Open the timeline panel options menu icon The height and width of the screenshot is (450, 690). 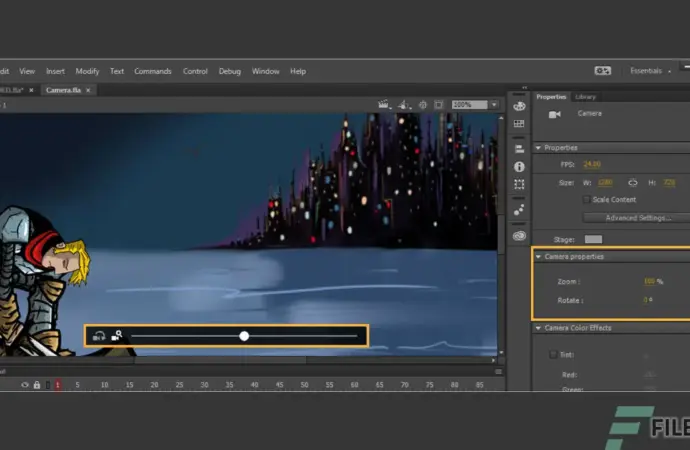tap(498, 372)
